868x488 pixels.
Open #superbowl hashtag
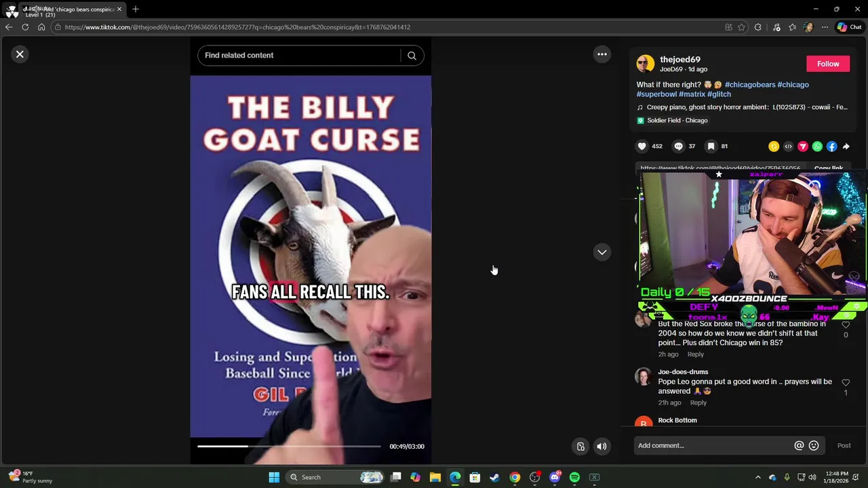point(656,94)
